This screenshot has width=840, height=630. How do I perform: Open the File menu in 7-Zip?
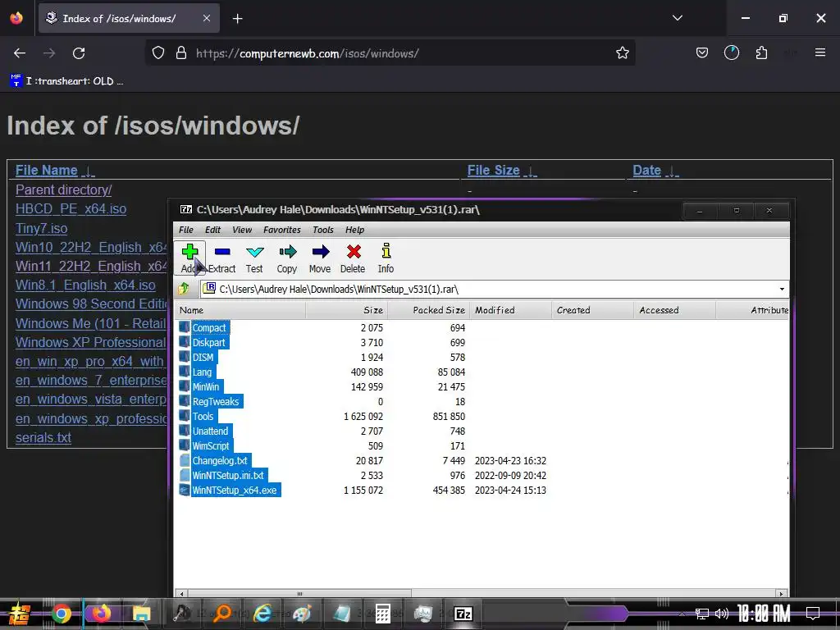[x=186, y=230]
